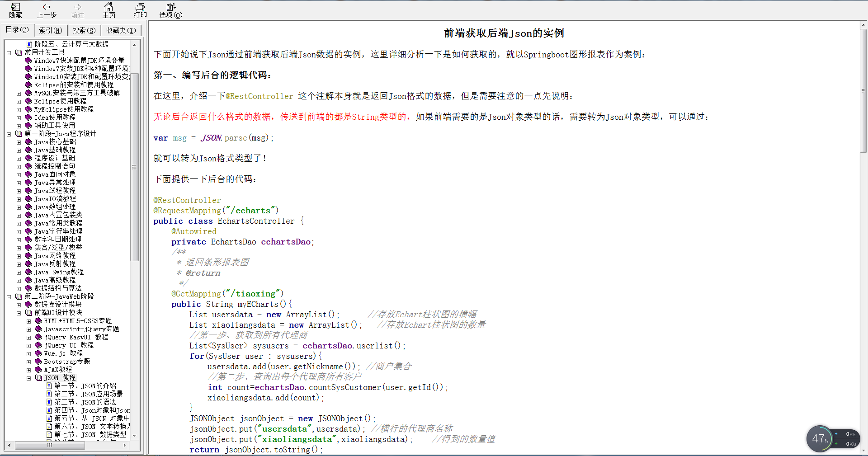Open topic 第二节、JSON应用场景

click(88, 394)
